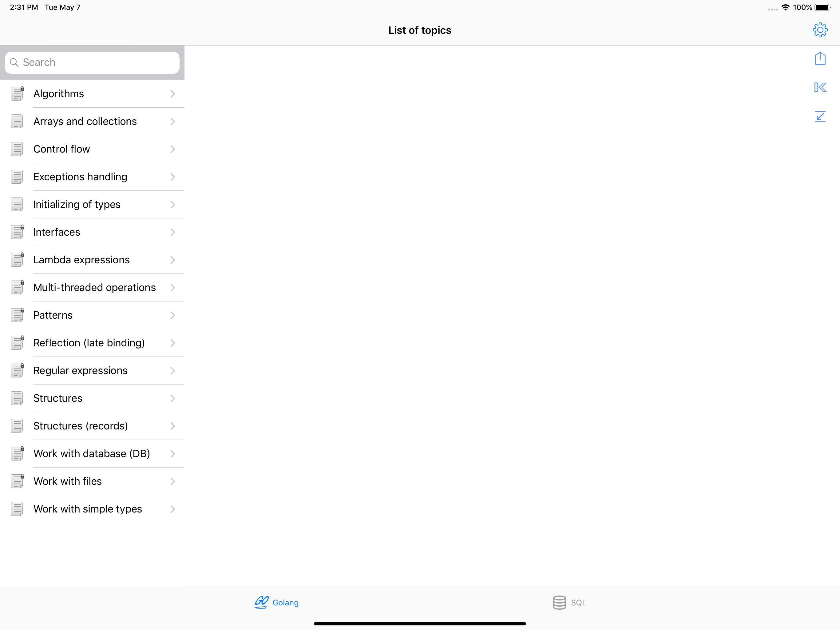Click the Structures document icon
This screenshot has width=840, height=630.
tap(17, 398)
